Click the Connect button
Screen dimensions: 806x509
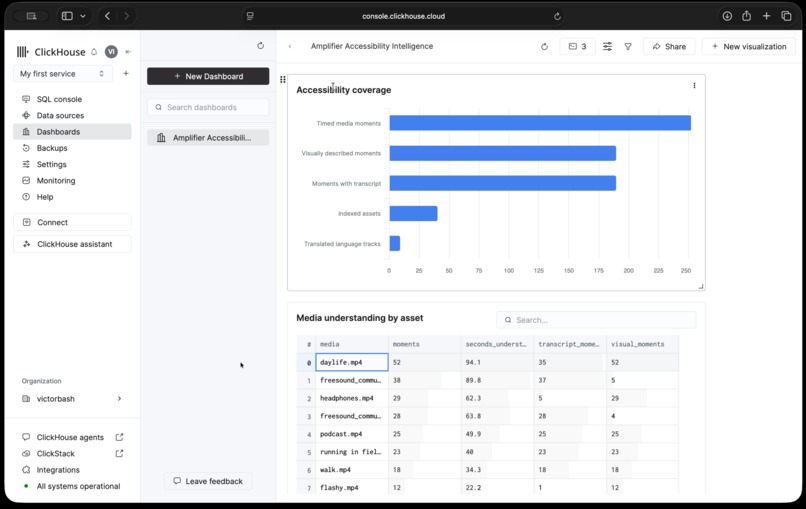[x=72, y=222]
